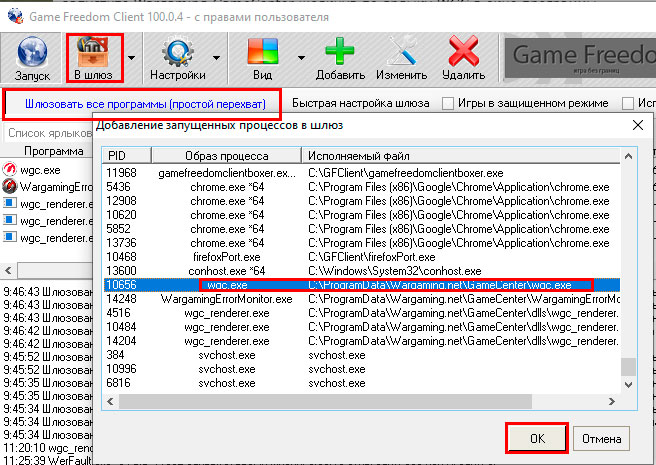Click the В шлюз toolbar icon
Viewport: 656px width, 465px height.
coord(95,49)
